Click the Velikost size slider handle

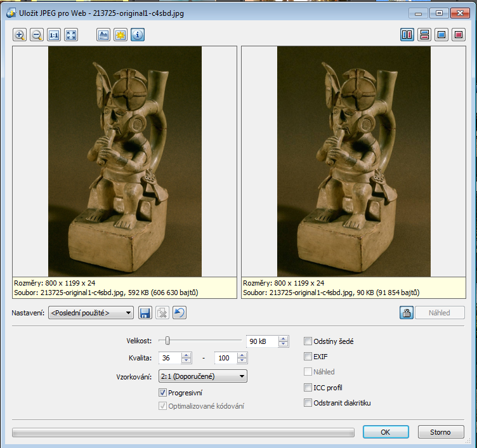pos(167,341)
